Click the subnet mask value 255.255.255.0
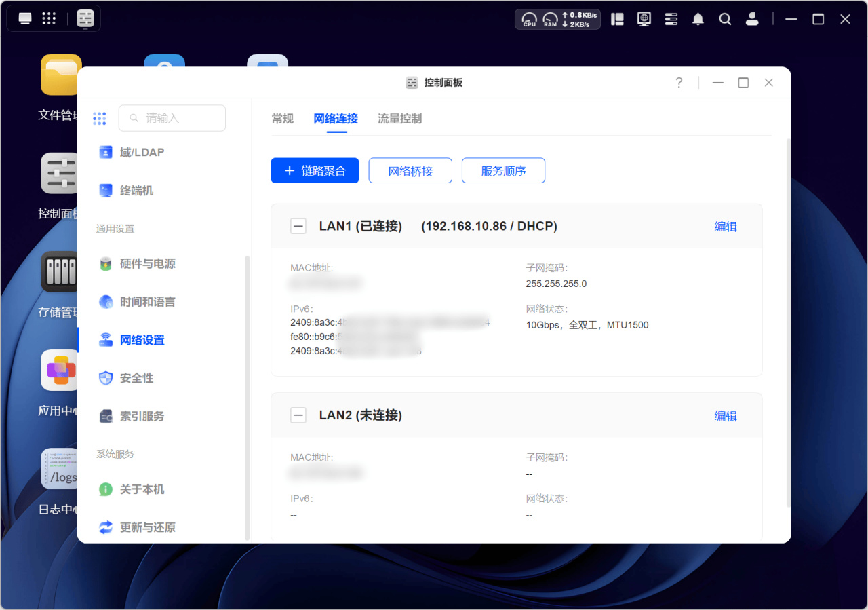Screen dimensions: 868x610 coord(556,284)
